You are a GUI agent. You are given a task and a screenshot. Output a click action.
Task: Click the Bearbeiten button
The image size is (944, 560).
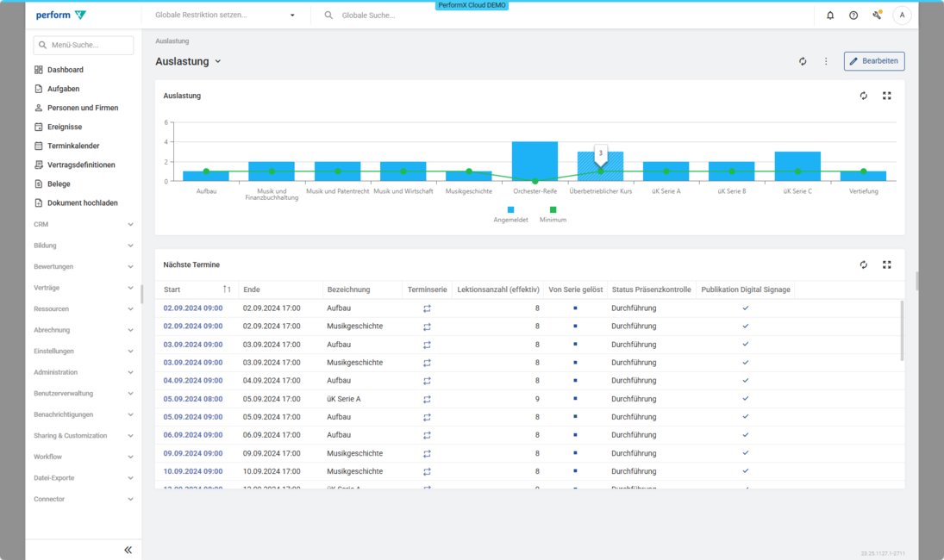873,61
